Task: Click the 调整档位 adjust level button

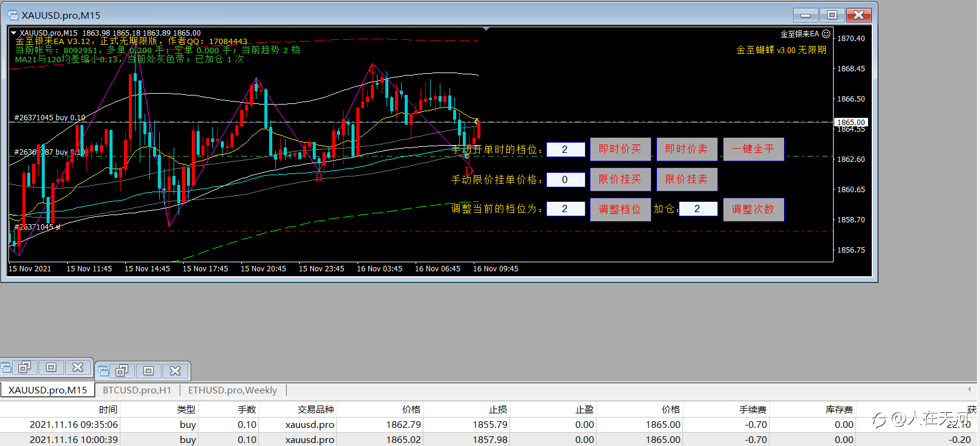Action: 620,210
